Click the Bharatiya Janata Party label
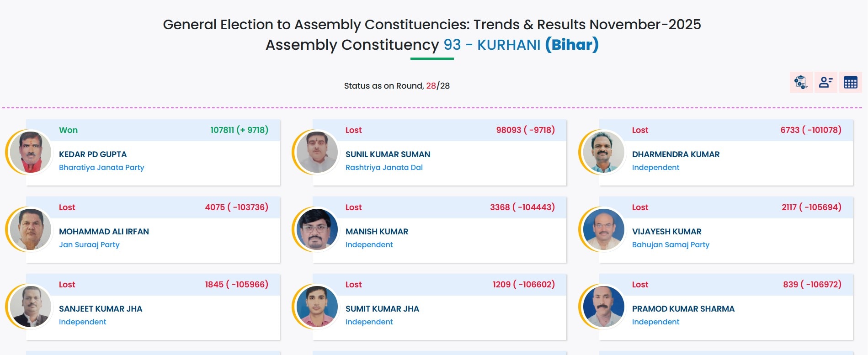The width and height of the screenshot is (868, 355). tap(101, 167)
